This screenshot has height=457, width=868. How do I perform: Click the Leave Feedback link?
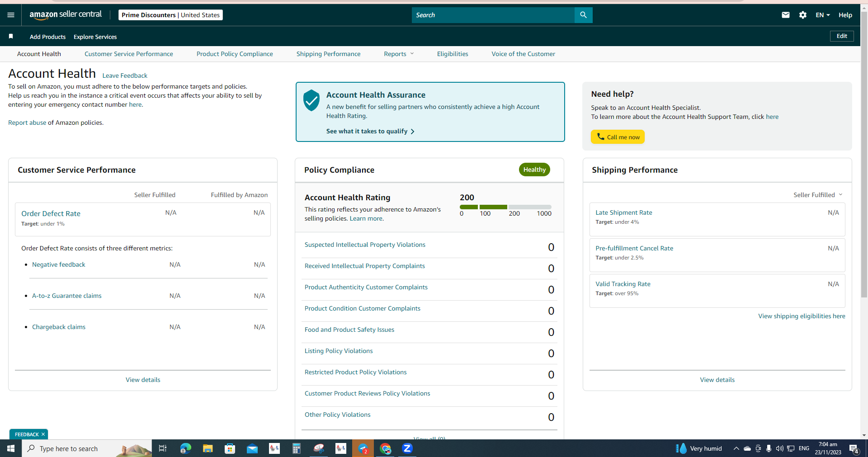125,75
